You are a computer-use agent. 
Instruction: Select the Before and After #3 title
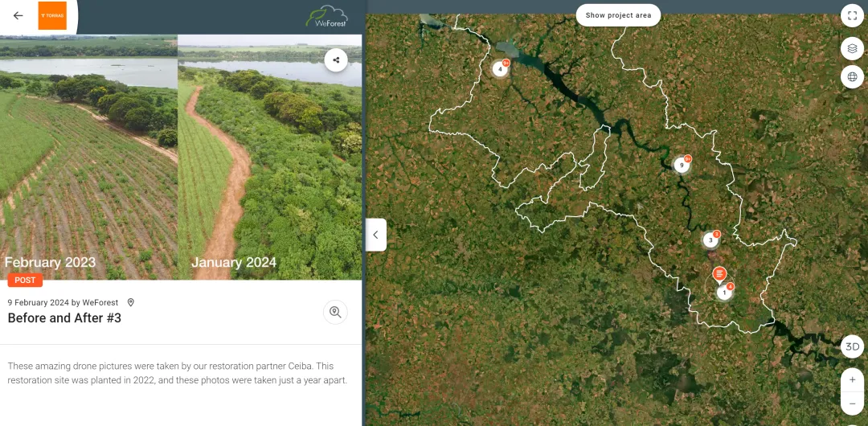coord(64,318)
